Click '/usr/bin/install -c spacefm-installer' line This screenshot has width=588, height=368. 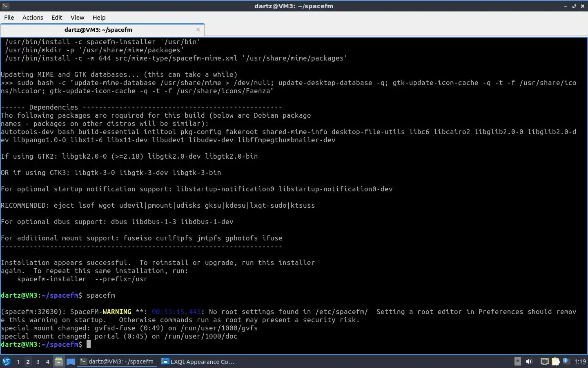point(103,42)
